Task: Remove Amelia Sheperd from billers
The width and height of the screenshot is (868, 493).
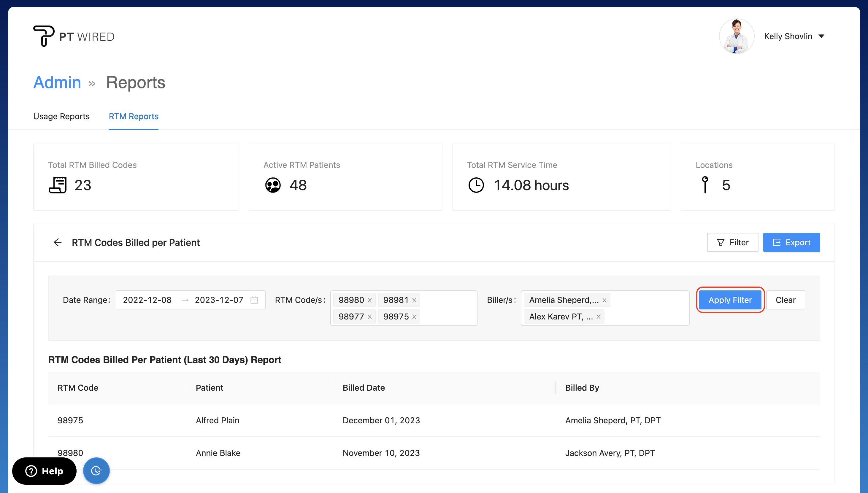Action: click(x=604, y=300)
